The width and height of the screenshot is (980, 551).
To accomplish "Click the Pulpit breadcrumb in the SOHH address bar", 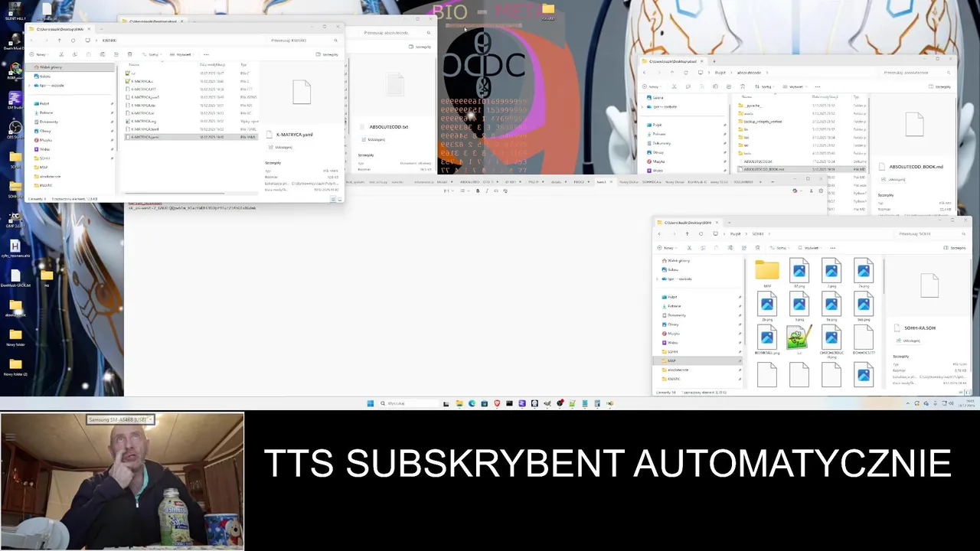I will tap(735, 233).
